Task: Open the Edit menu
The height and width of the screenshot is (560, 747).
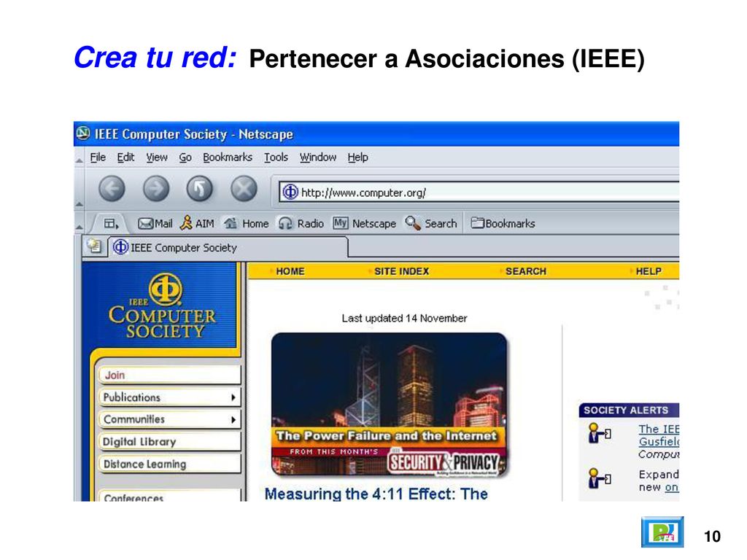Action: pyautogui.click(x=125, y=157)
